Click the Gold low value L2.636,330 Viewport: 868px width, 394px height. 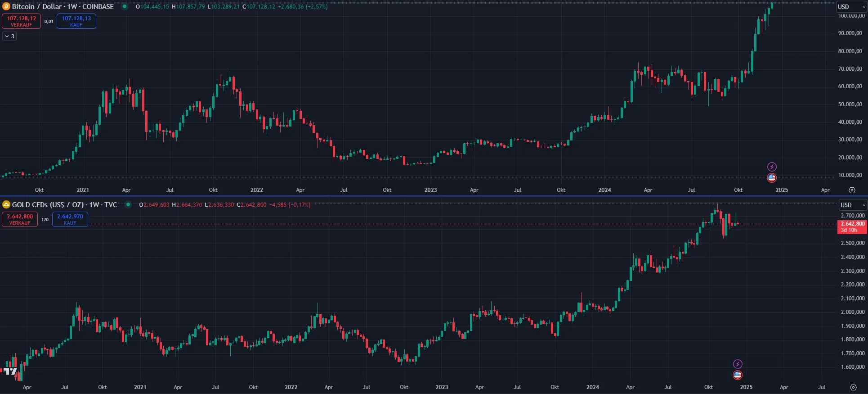click(219, 204)
